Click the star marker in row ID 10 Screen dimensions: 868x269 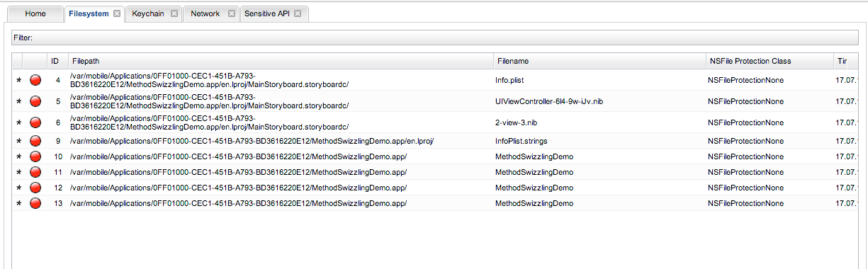(19, 157)
